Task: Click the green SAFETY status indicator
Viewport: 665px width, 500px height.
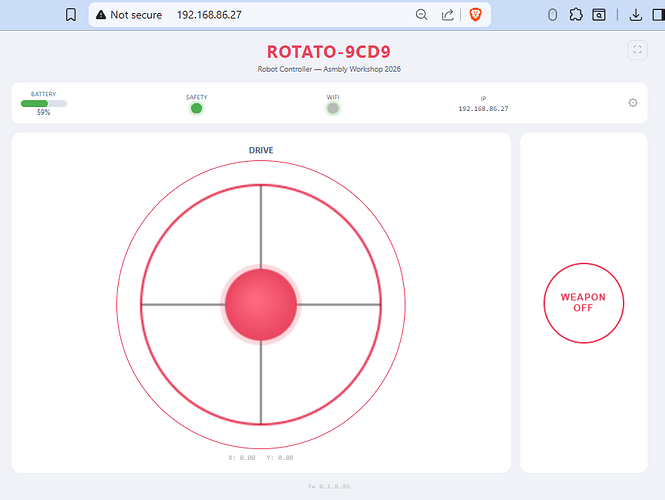Action: click(197, 108)
